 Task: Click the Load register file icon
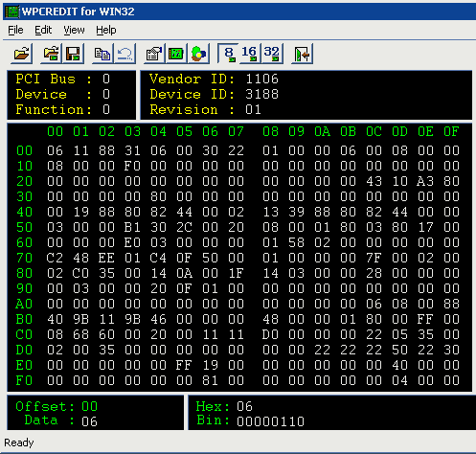[51, 54]
